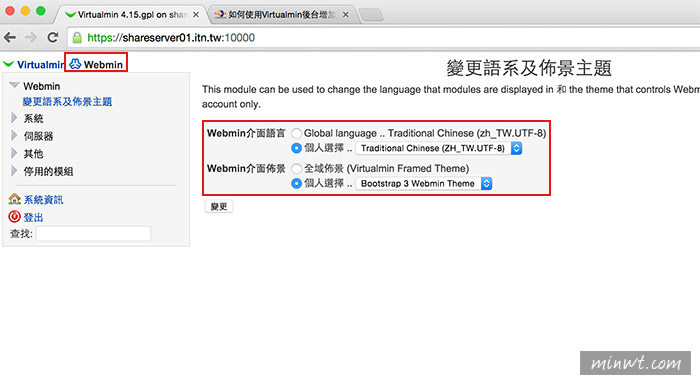Expand the 系統 category
This screenshot has width=700, height=383.
tap(14, 118)
